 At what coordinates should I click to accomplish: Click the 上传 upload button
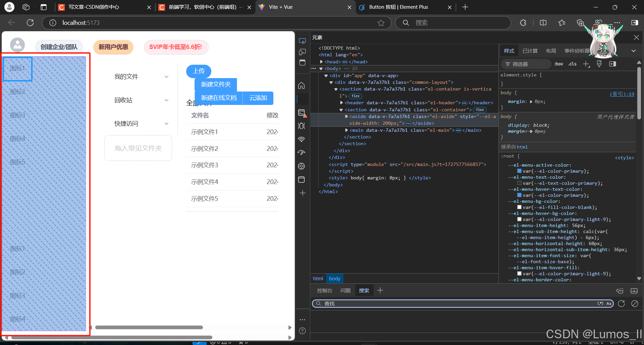[199, 71]
